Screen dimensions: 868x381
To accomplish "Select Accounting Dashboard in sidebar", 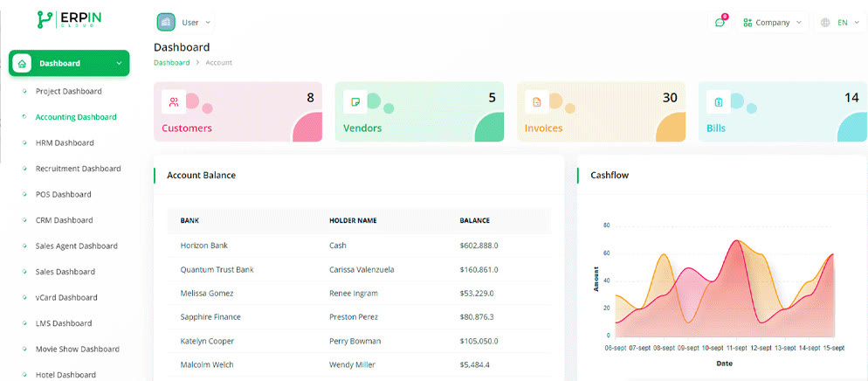I will pos(76,117).
